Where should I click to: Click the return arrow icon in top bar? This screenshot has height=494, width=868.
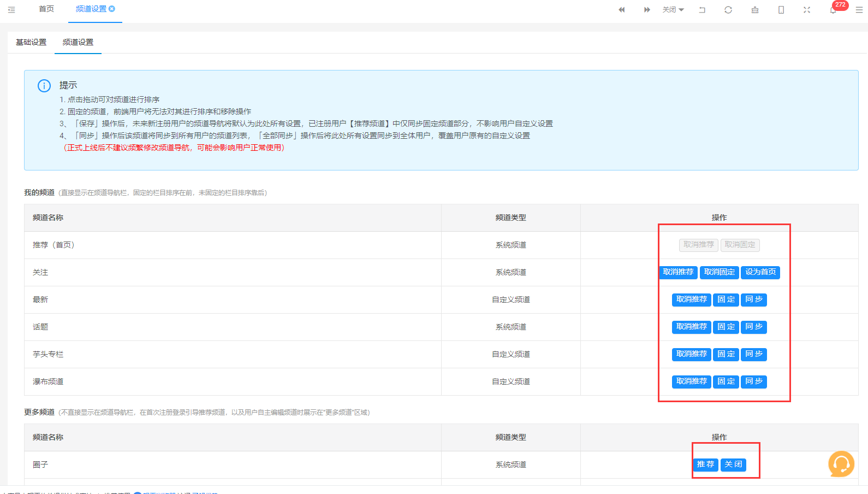click(702, 10)
